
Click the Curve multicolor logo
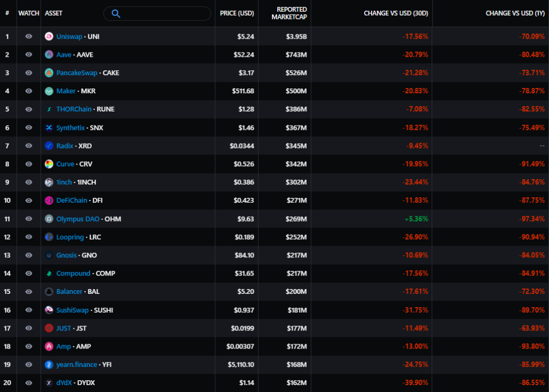click(49, 164)
